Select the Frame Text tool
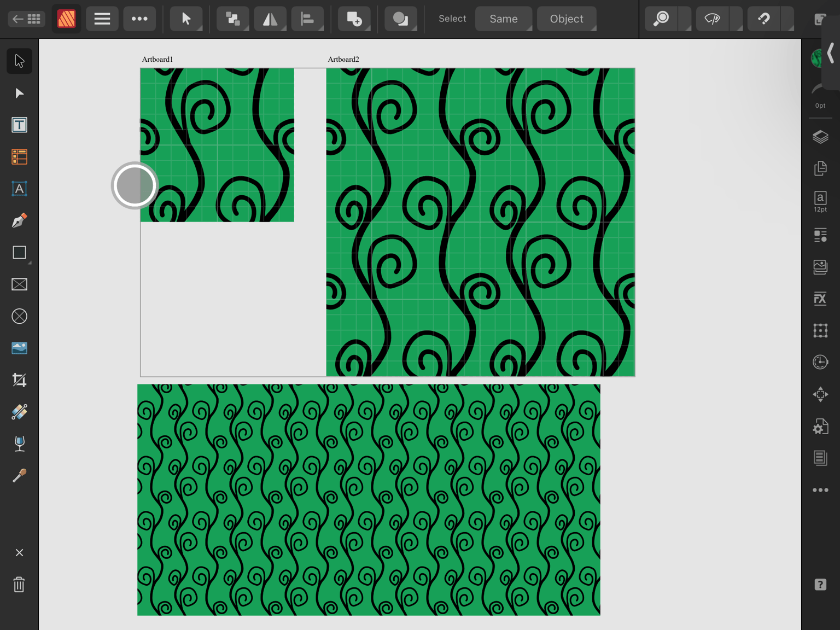 tap(19, 125)
